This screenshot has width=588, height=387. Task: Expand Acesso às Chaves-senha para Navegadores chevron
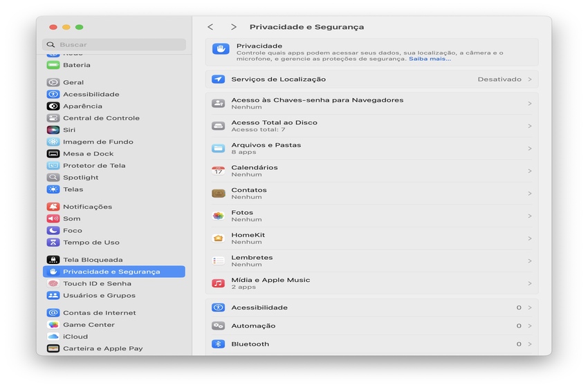[x=530, y=104]
